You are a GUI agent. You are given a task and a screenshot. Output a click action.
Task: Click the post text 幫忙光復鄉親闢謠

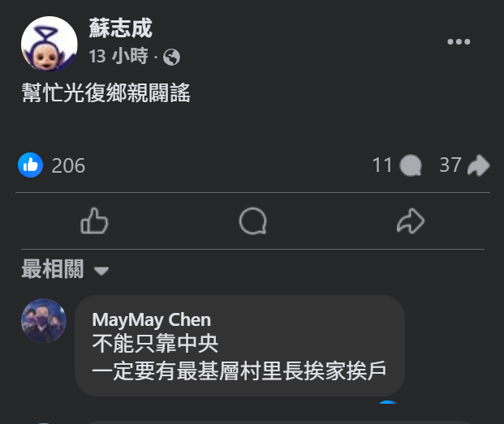[x=106, y=92]
